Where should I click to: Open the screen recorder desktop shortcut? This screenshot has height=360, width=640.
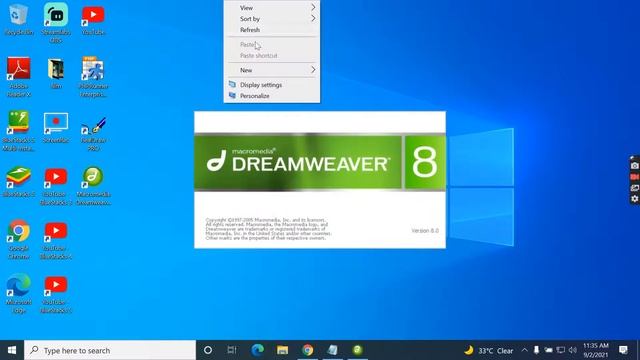point(56,127)
